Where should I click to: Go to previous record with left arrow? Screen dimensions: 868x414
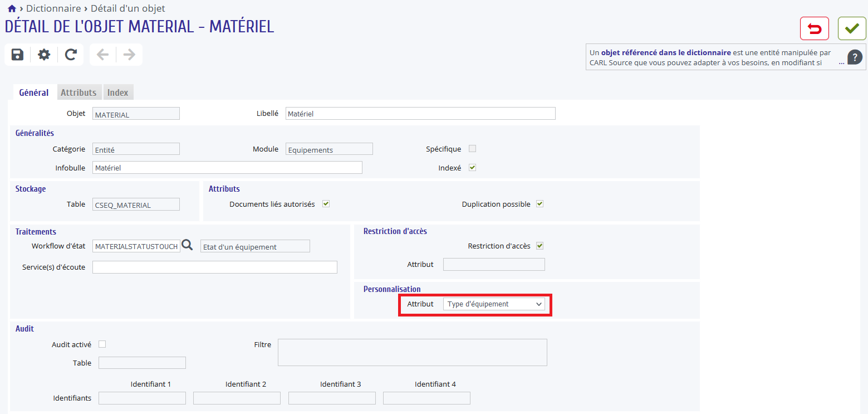click(x=102, y=54)
